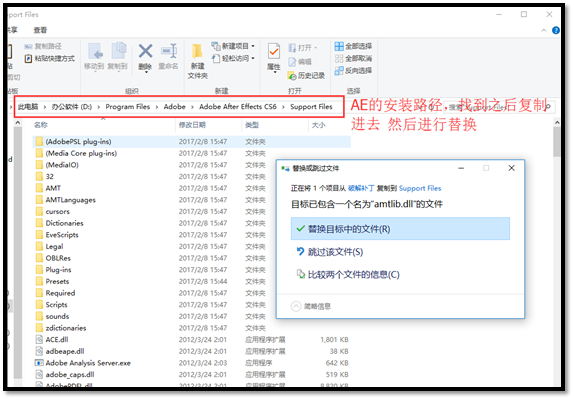The height and width of the screenshot is (400, 574).
Task: Expand the New item dropdown arrow
Action: (253, 46)
